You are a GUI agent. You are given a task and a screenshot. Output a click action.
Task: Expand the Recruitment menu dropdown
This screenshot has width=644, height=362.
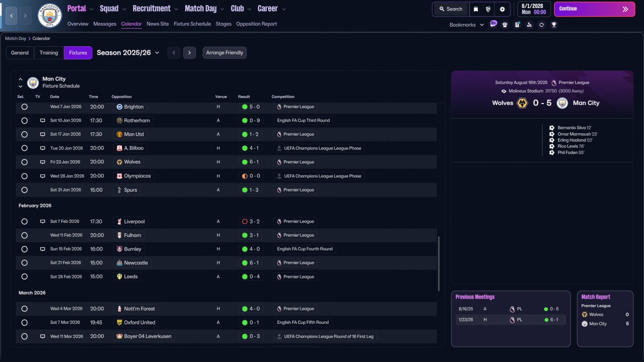(x=176, y=9)
